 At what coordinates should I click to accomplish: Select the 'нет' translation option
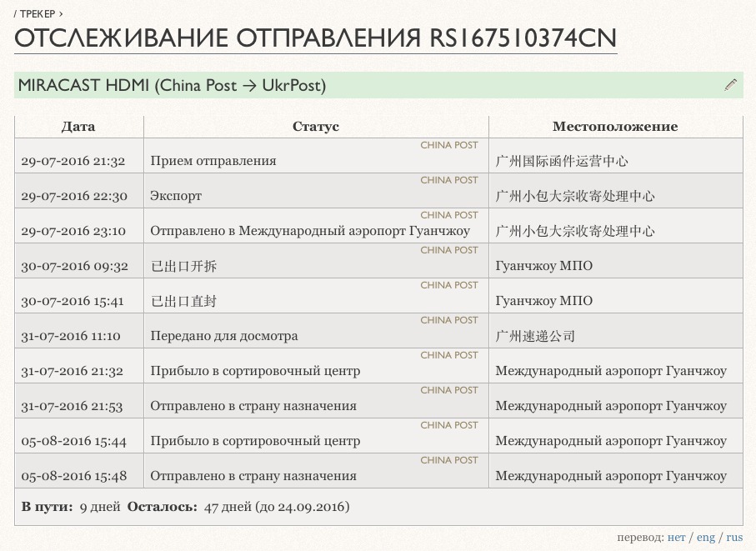(x=676, y=538)
